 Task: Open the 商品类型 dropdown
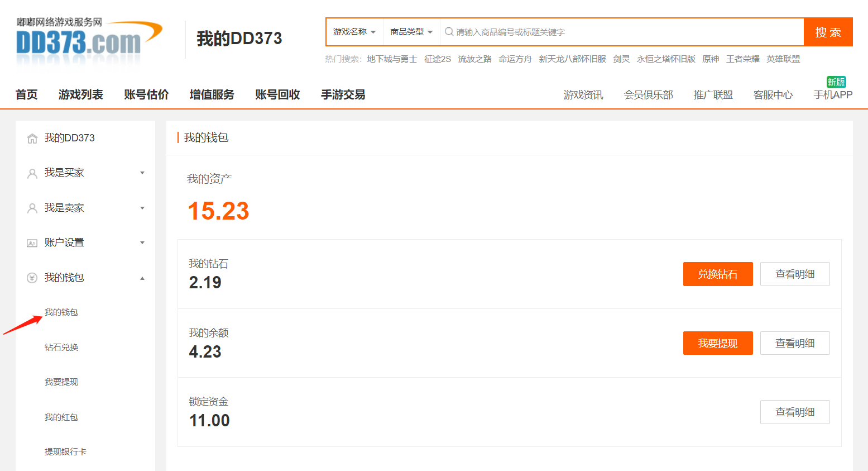pyautogui.click(x=411, y=32)
